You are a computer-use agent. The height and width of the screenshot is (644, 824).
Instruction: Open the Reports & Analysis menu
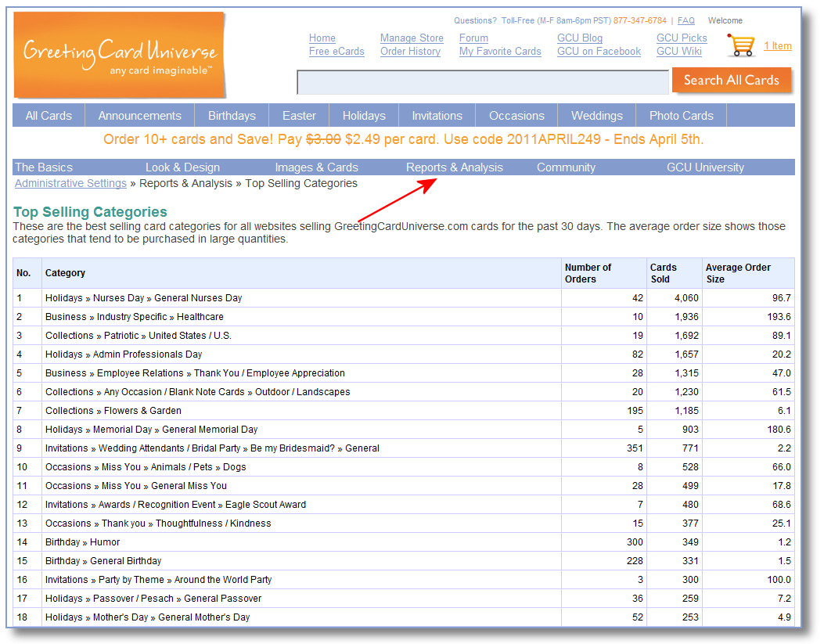click(x=455, y=167)
